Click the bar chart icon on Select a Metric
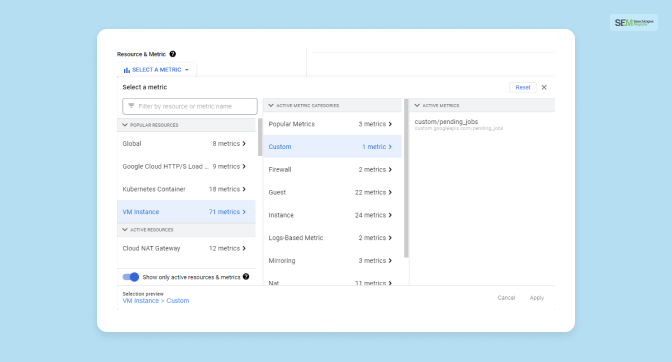 [126, 70]
